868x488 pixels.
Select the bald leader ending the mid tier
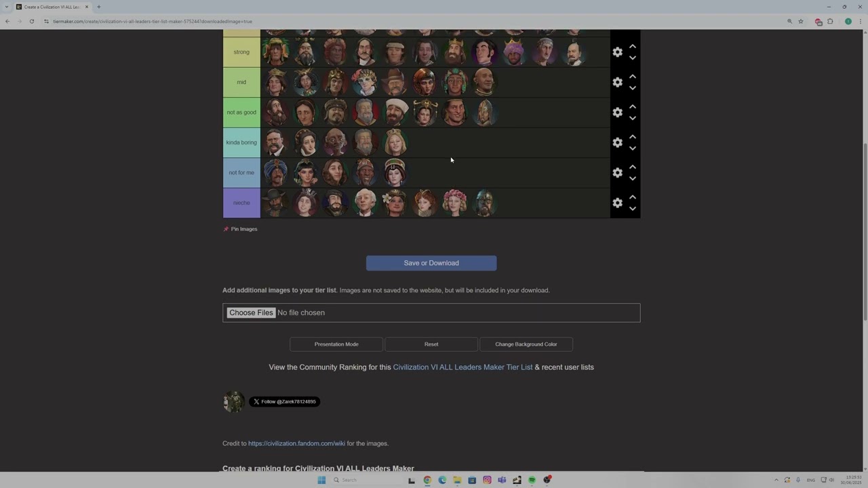tap(484, 82)
